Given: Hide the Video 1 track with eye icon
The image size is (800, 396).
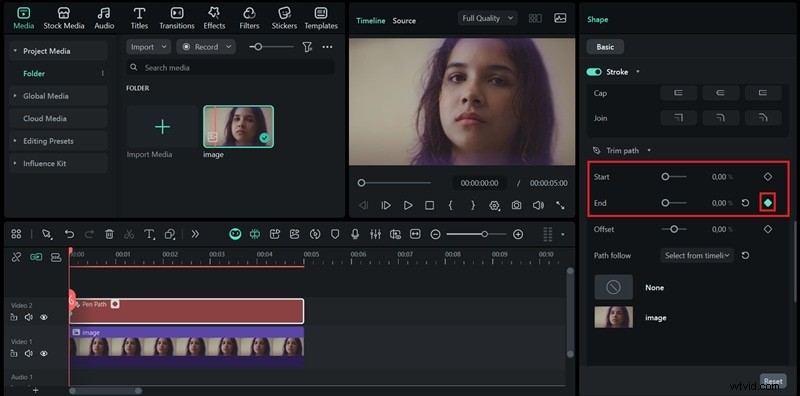Looking at the screenshot, I should point(44,353).
